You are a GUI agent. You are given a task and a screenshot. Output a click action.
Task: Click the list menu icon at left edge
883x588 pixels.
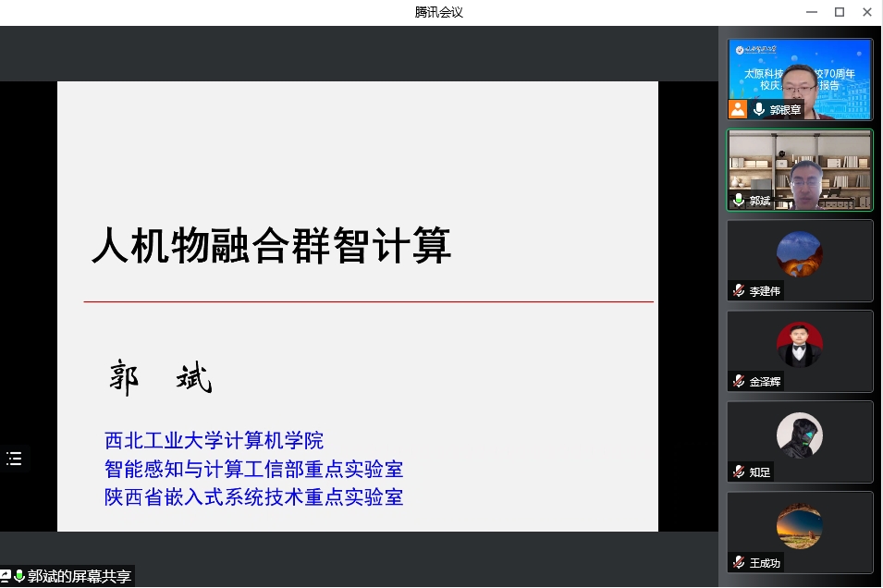pos(14,459)
